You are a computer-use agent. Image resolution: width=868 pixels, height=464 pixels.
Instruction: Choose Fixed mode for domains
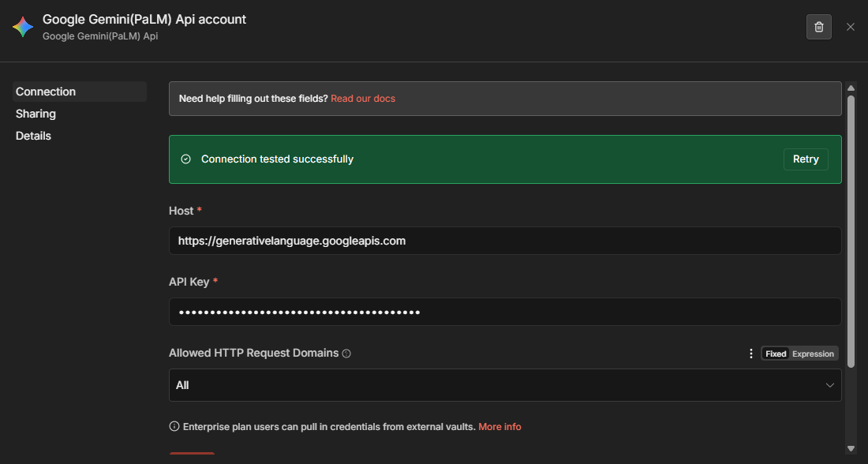776,354
